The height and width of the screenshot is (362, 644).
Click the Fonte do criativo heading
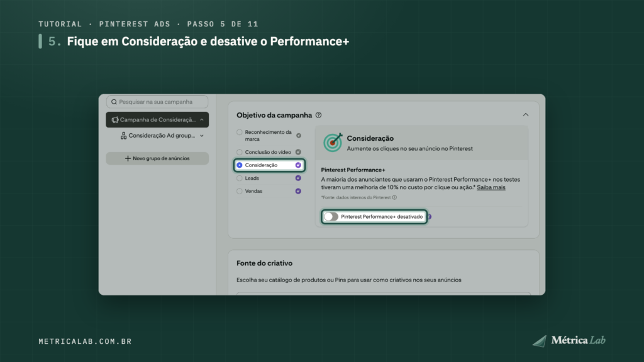[x=265, y=263]
